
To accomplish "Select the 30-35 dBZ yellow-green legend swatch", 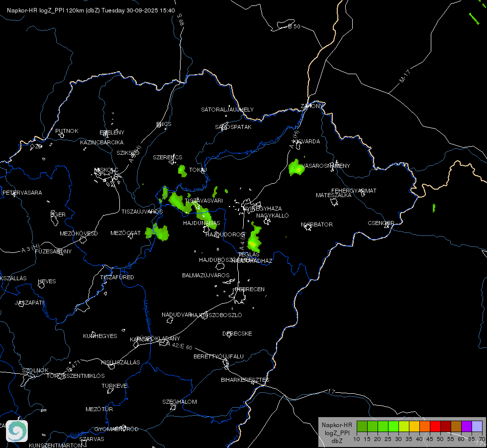I will (x=404, y=427).
